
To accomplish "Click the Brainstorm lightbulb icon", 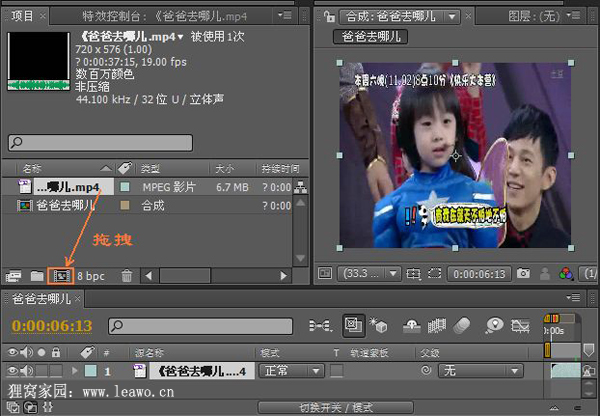I will (x=494, y=326).
